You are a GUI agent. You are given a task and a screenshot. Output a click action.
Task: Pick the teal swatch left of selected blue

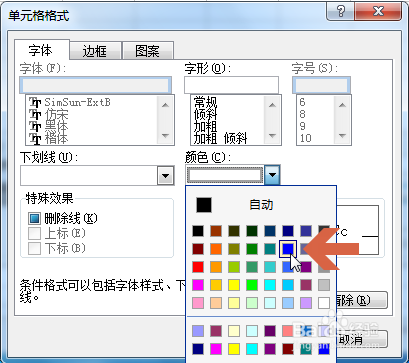[x=270, y=249]
